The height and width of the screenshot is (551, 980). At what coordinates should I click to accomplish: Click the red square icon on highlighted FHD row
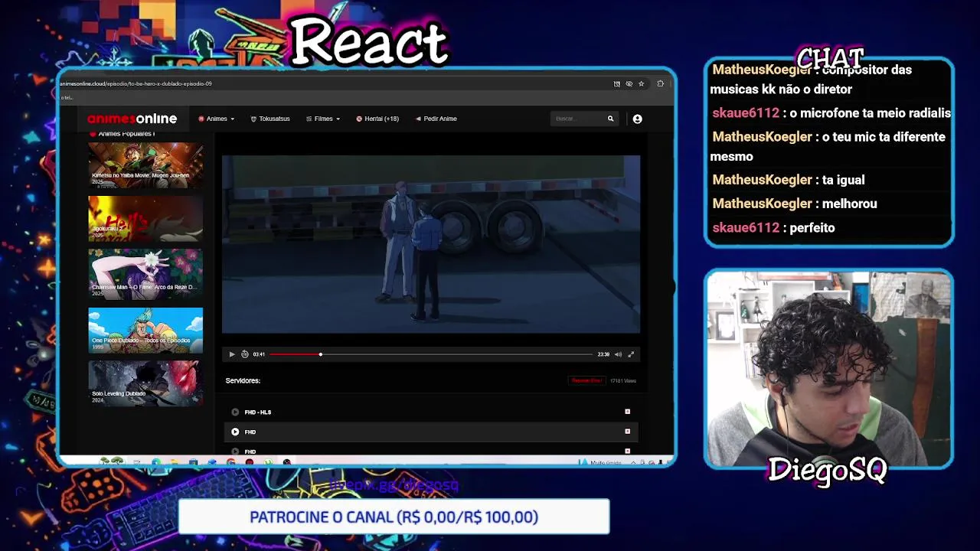(627, 432)
